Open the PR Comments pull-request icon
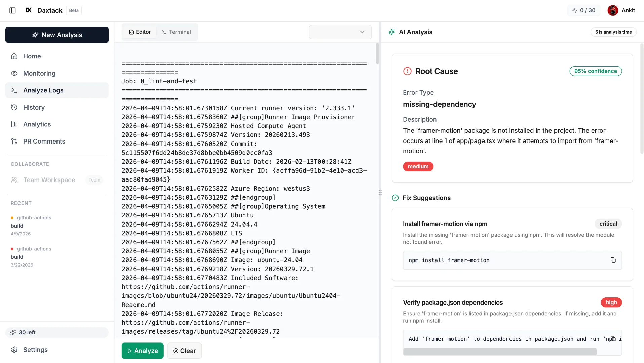644x363 pixels. (x=14, y=141)
